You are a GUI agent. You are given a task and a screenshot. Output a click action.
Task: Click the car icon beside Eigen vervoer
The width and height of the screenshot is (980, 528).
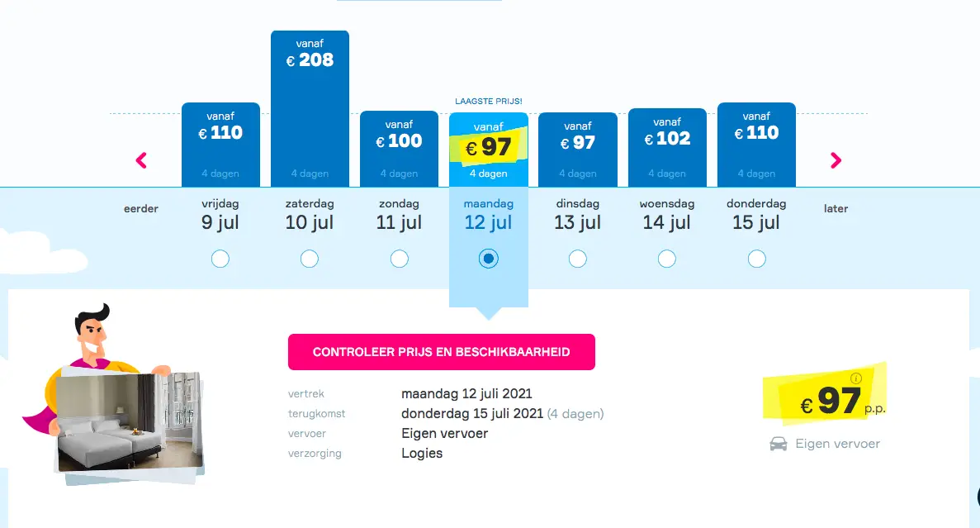click(x=778, y=445)
